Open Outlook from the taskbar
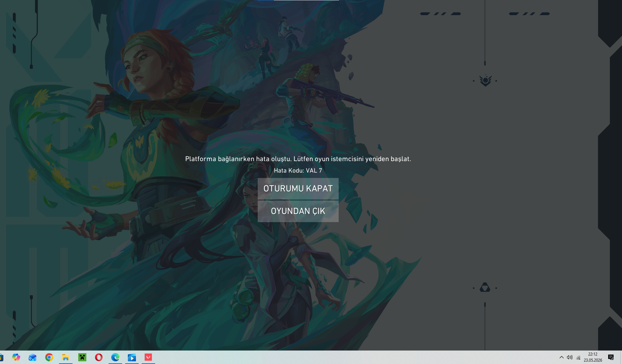This screenshot has width=622, height=364. click(32, 357)
